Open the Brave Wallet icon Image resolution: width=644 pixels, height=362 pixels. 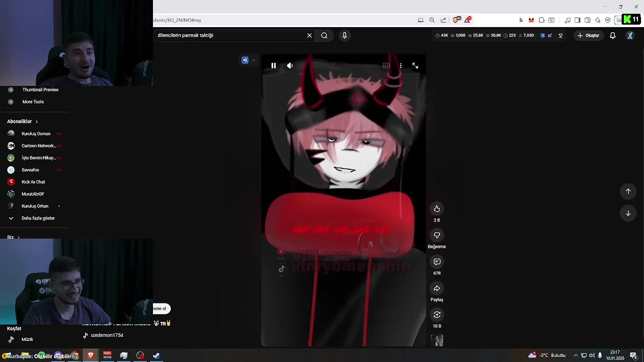coord(588,20)
